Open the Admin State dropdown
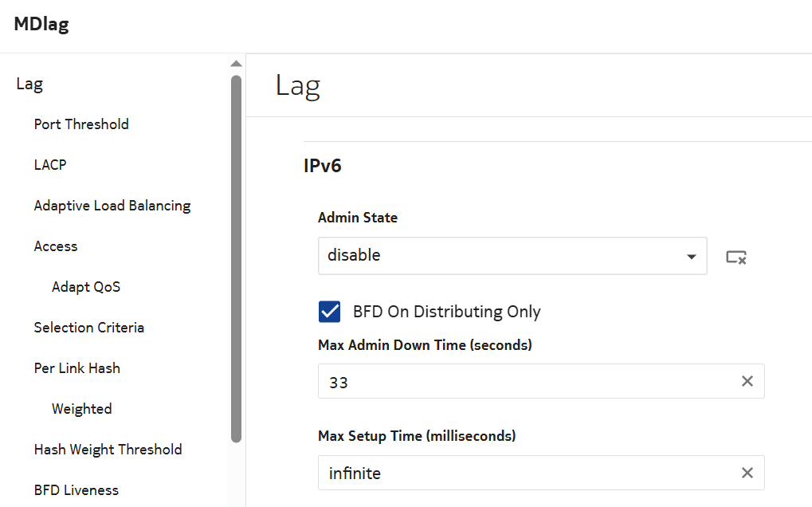Viewport: 812px width, 507px height. 512,256
